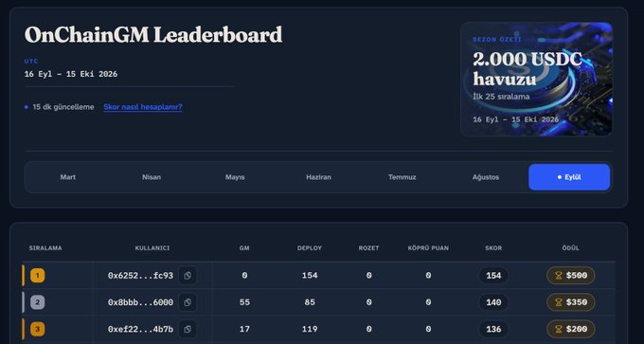
Task: Select user address 0x8bbb...6000
Action: coord(140,302)
